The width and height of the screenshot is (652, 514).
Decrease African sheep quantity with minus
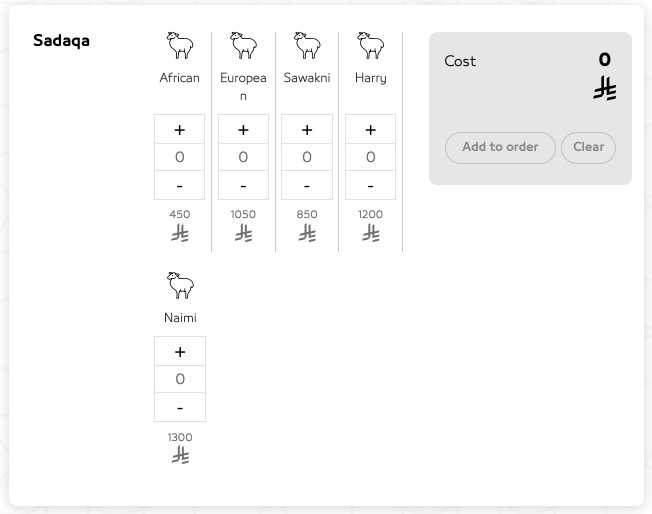[x=180, y=186]
